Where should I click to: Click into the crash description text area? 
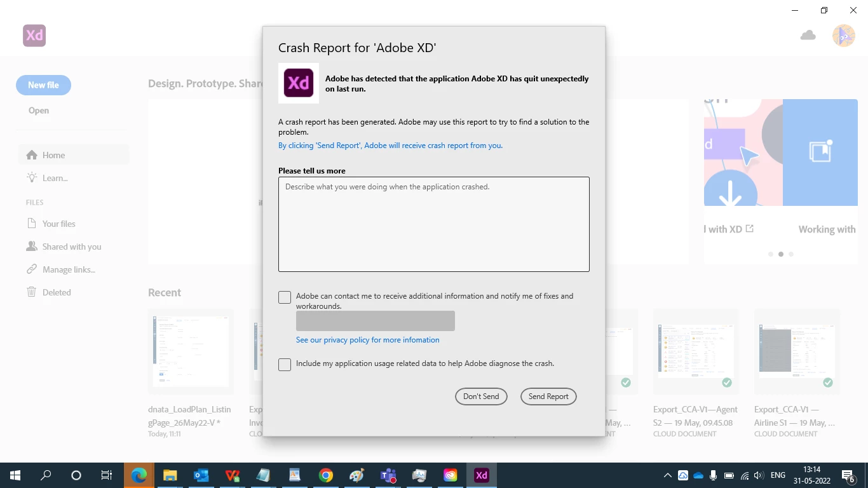pyautogui.click(x=434, y=224)
